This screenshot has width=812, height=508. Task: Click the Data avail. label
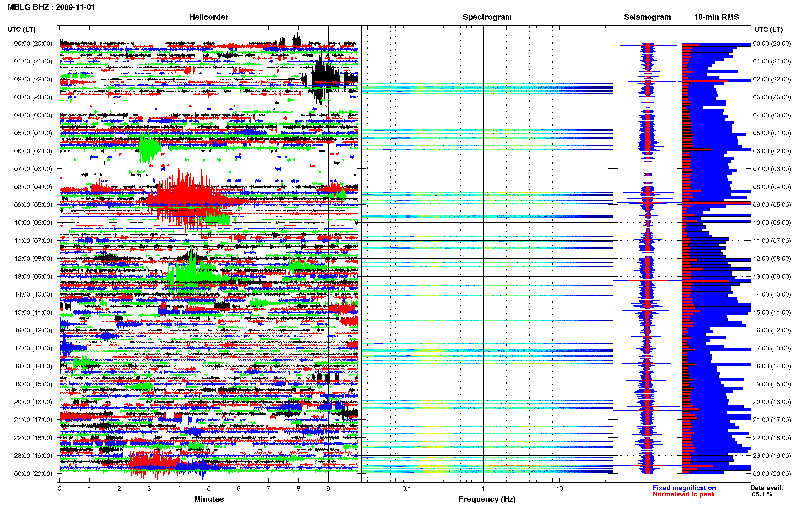point(767,488)
